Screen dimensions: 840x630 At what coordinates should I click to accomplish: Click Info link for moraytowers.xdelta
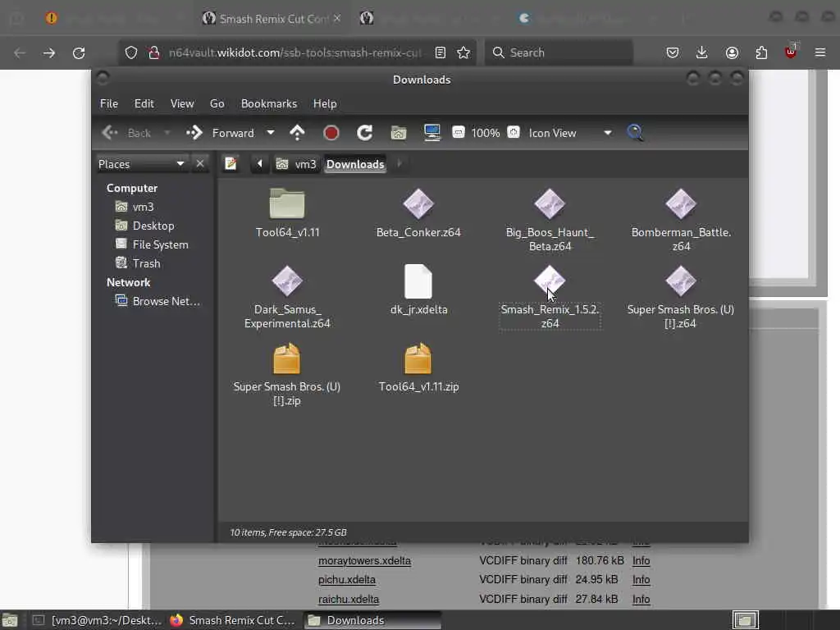coord(641,560)
